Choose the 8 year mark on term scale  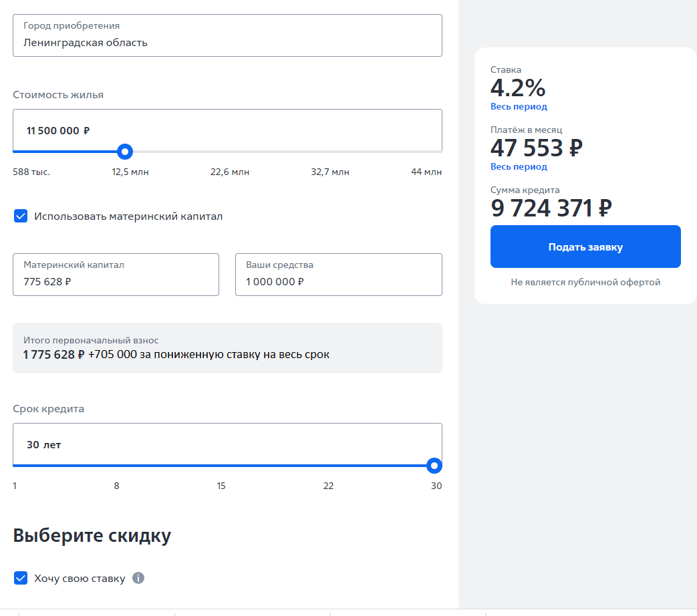[116, 486]
